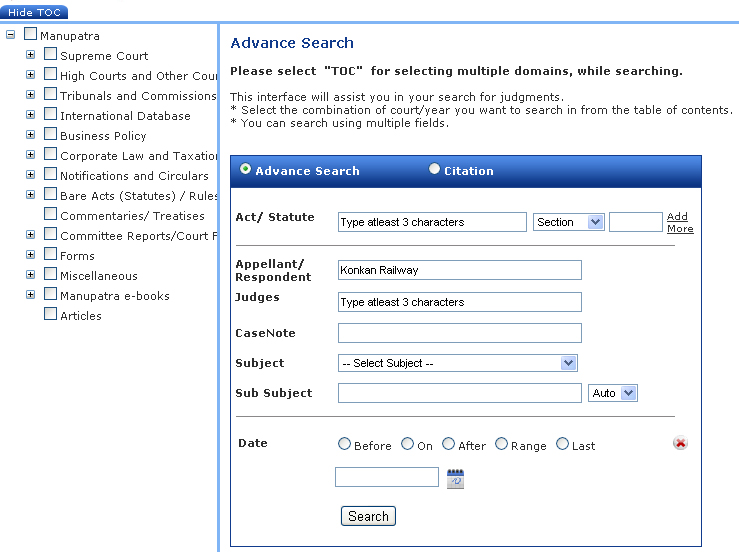Open the Auto dropdown beside Sub Subject
739x552 pixels.
point(613,393)
